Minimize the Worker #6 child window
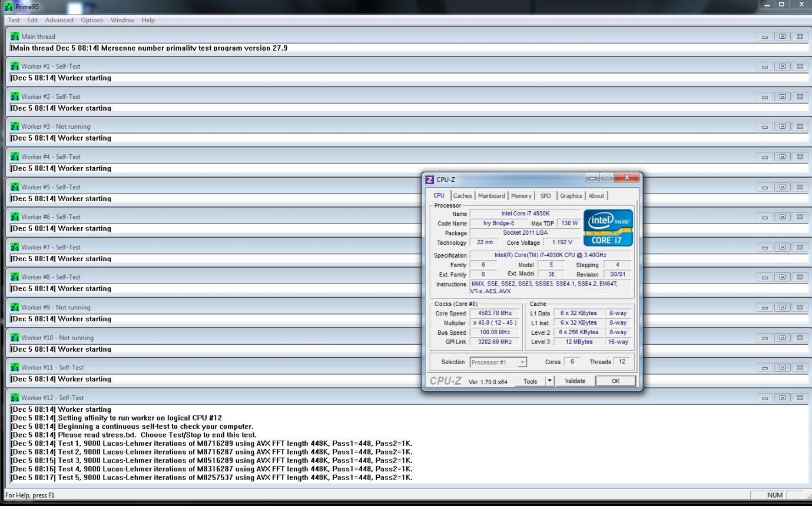The height and width of the screenshot is (506, 812). point(764,217)
